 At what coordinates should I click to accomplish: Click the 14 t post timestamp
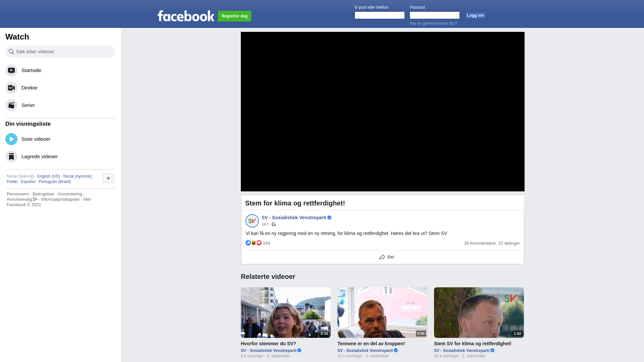point(265,224)
